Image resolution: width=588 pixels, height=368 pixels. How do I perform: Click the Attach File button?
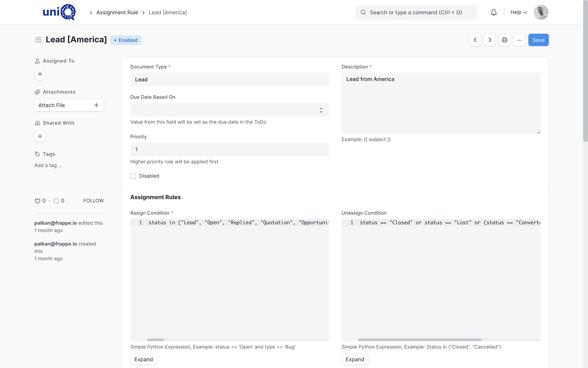(69, 105)
